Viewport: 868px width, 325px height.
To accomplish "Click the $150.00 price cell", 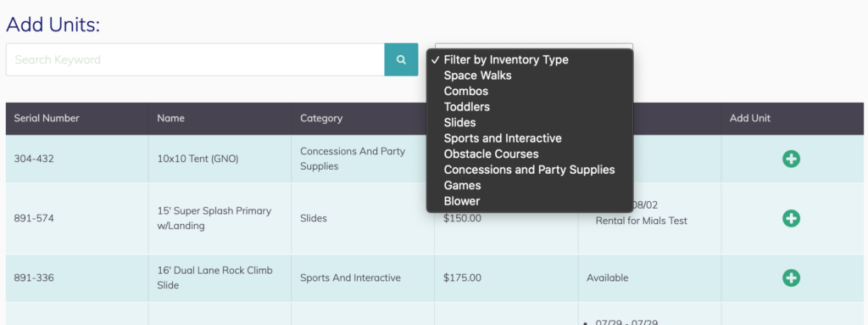I will (x=462, y=219).
